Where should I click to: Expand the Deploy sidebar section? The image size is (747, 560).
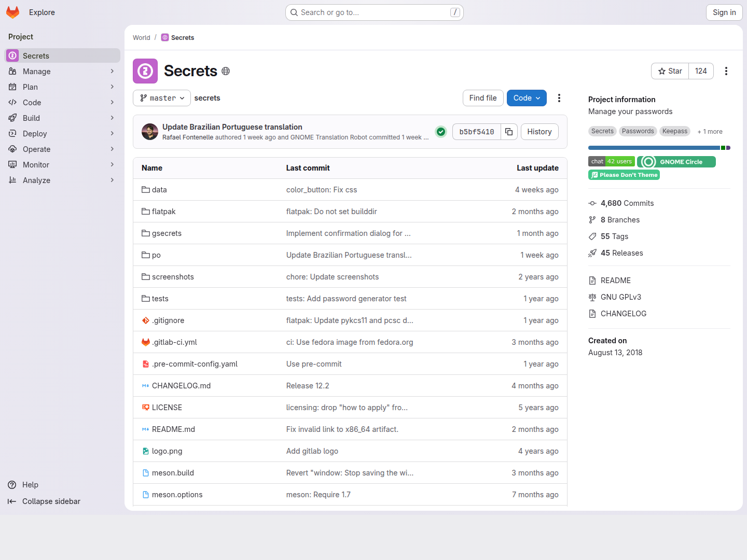coord(62,134)
